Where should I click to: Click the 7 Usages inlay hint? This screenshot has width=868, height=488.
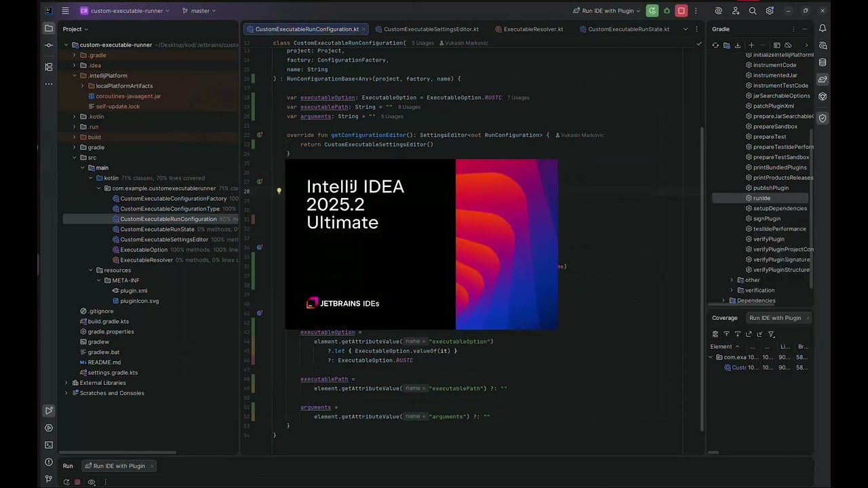[x=518, y=98]
